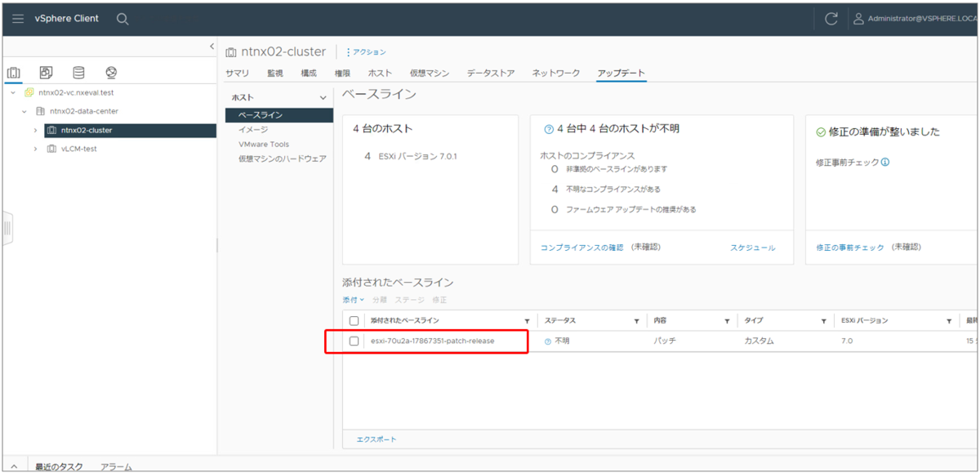Filter the タイプ column

tap(824, 322)
